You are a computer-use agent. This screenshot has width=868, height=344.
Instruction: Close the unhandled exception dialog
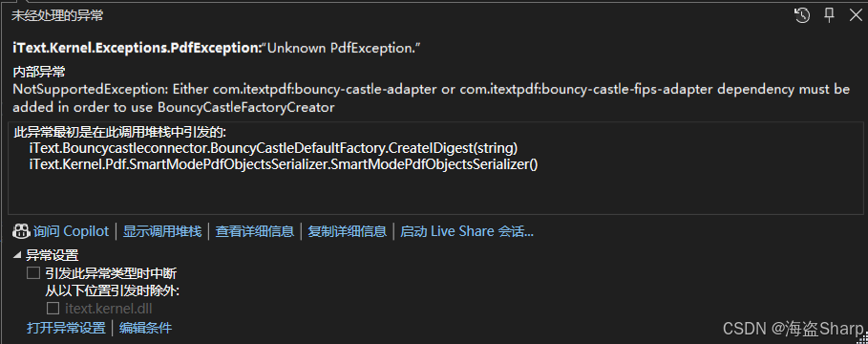[856, 15]
